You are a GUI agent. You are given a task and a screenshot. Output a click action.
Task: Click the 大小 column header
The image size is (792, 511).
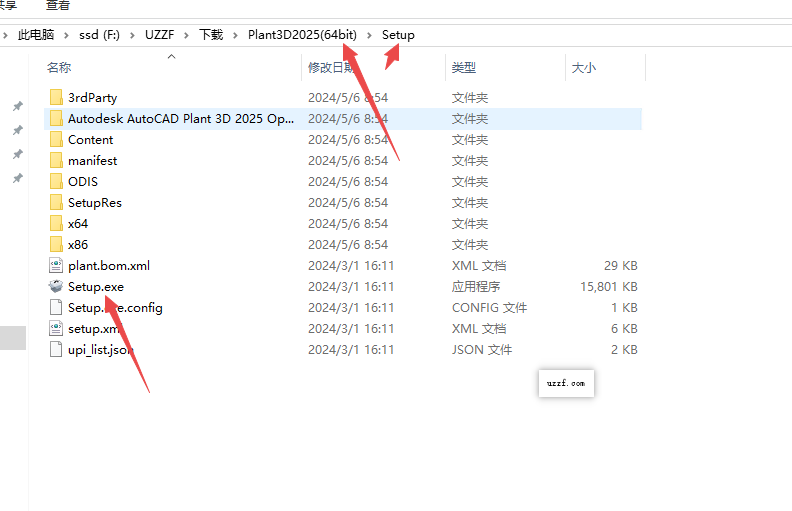click(x=583, y=67)
